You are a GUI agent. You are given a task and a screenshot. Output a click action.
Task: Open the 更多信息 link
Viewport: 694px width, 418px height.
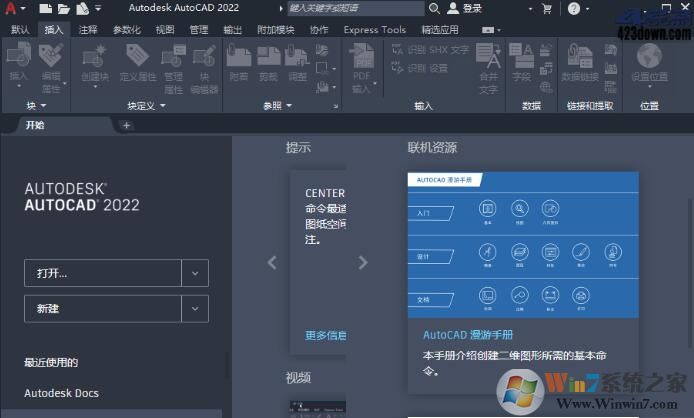325,336
